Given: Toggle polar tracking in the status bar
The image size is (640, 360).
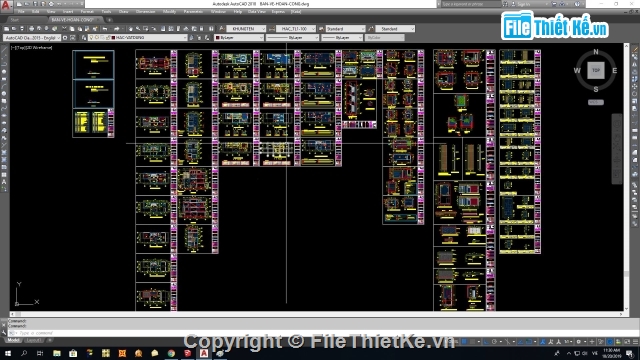Looking at the screenshot, I should tap(495, 342).
